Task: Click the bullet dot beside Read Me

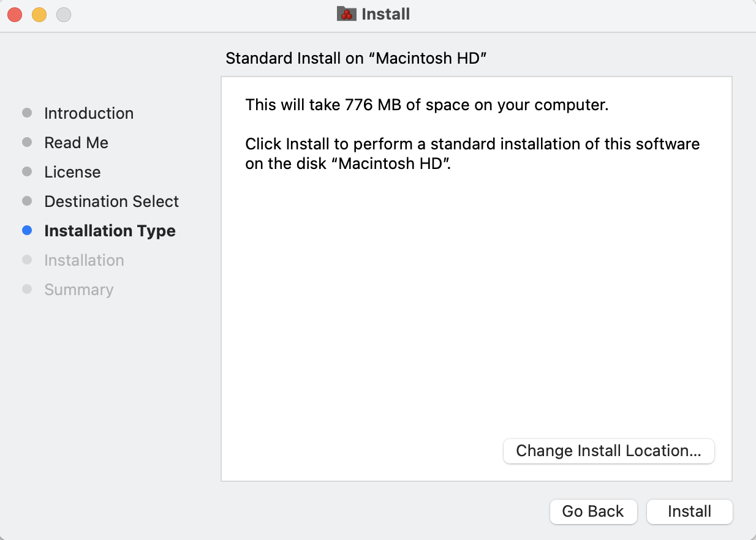Action: tap(27, 143)
